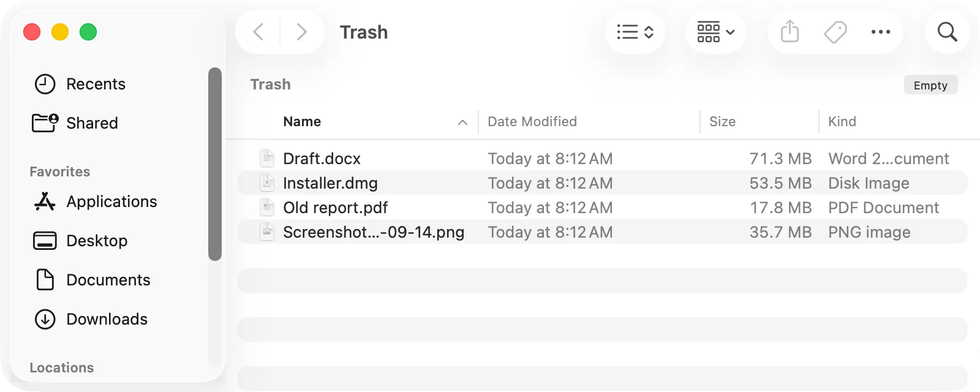The image size is (980, 392).
Task: Click the Recents clock icon
Action: 45,84
